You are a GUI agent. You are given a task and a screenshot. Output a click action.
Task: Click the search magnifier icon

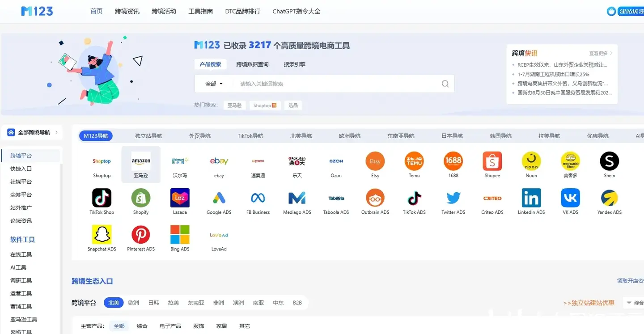point(445,84)
